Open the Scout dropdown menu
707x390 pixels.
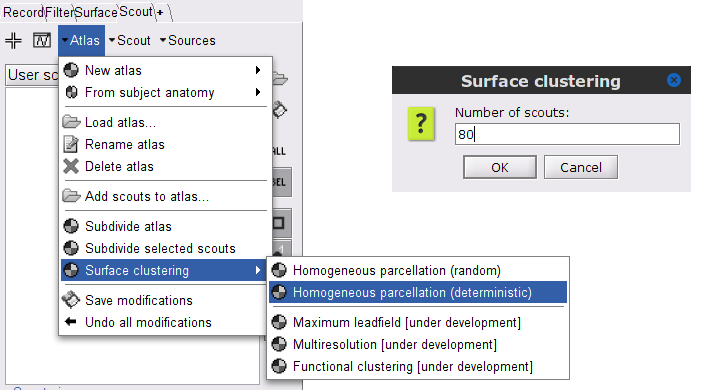(x=130, y=41)
